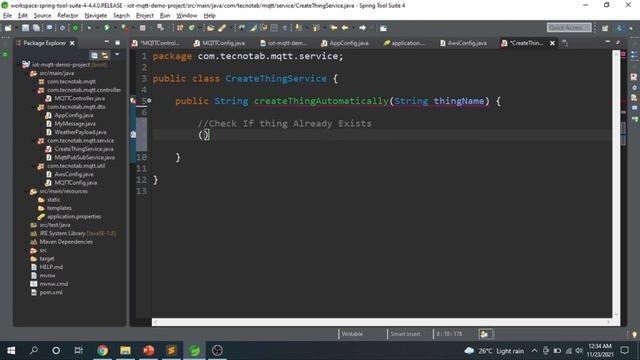Click the Back navigation arrow in toolbar

[x=345, y=28]
